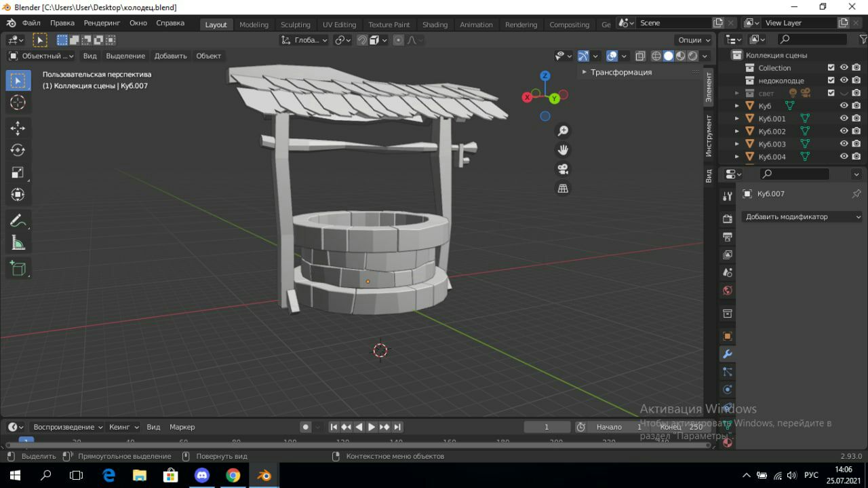This screenshot has height=488, width=868.
Task: Uncheck the Collection exclude checkbox
Action: (831, 68)
